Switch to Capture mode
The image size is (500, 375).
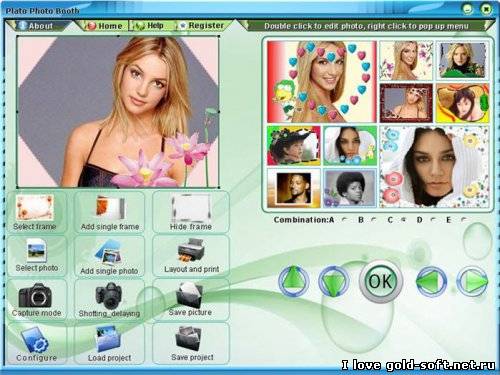click(x=36, y=299)
